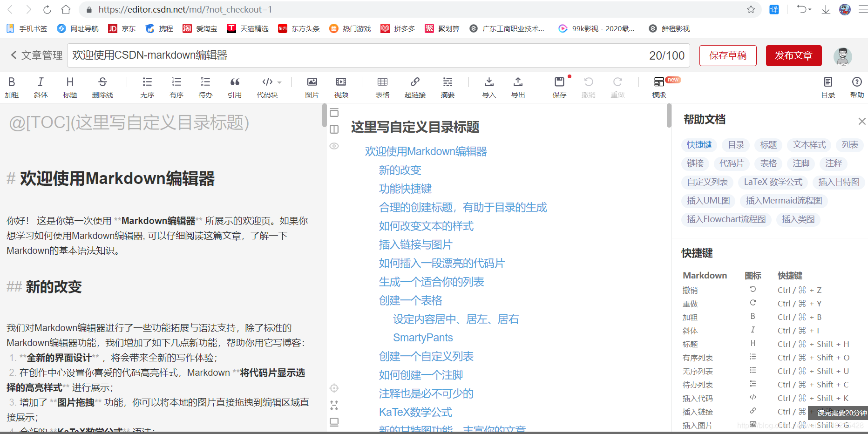Click the fullscreen expand icon in preview gutter
Screen dimensions: 868x434
coord(334,405)
